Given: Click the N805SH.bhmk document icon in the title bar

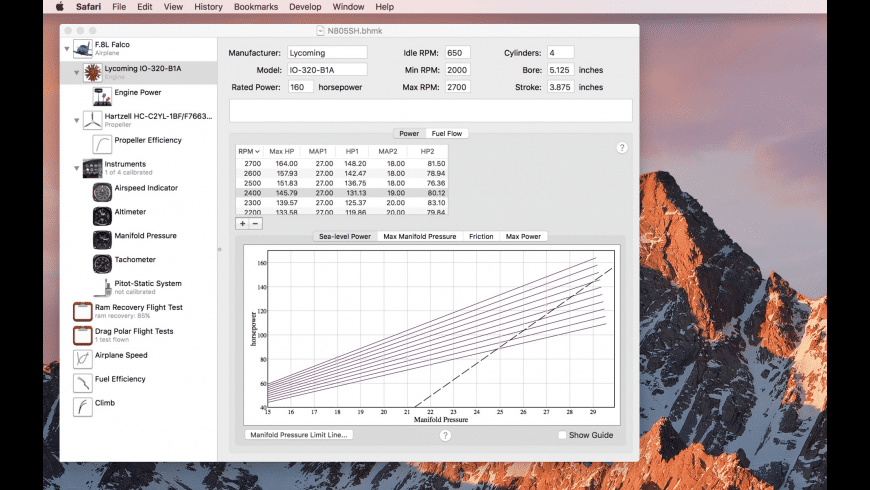Looking at the screenshot, I should (320, 31).
